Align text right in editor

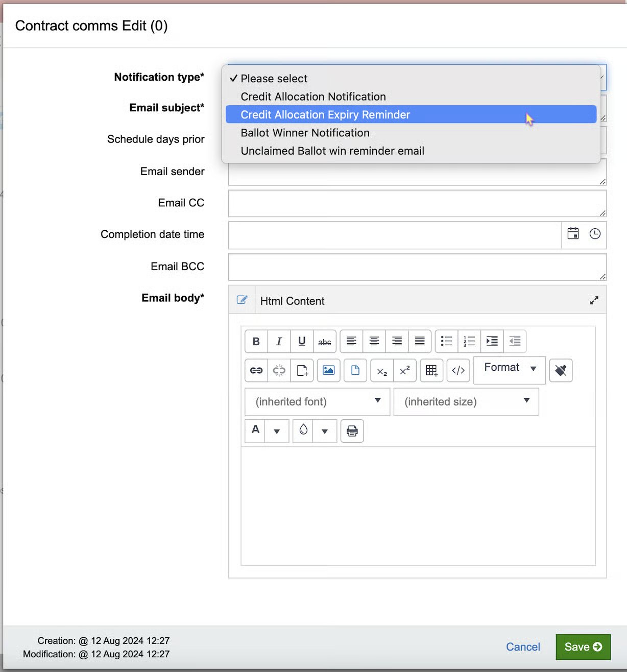pyautogui.click(x=397, y=342)
